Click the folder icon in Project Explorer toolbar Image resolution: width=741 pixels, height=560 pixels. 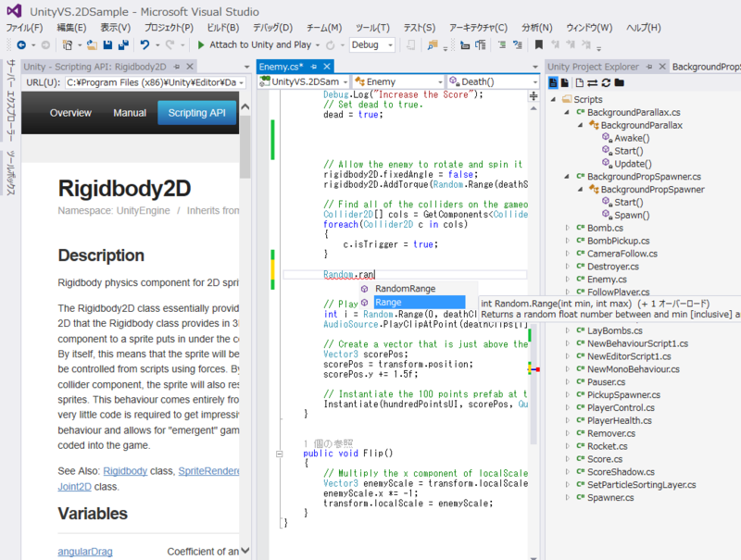point(619,83)
